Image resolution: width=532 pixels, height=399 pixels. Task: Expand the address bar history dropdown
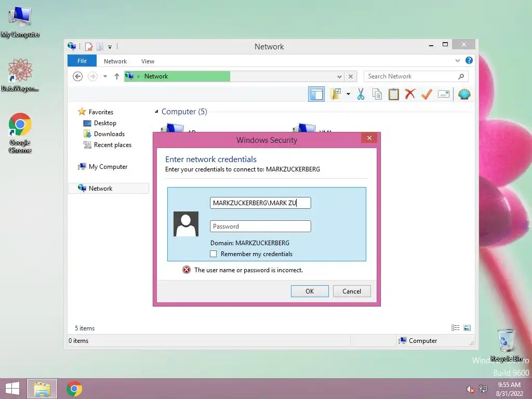339,76
